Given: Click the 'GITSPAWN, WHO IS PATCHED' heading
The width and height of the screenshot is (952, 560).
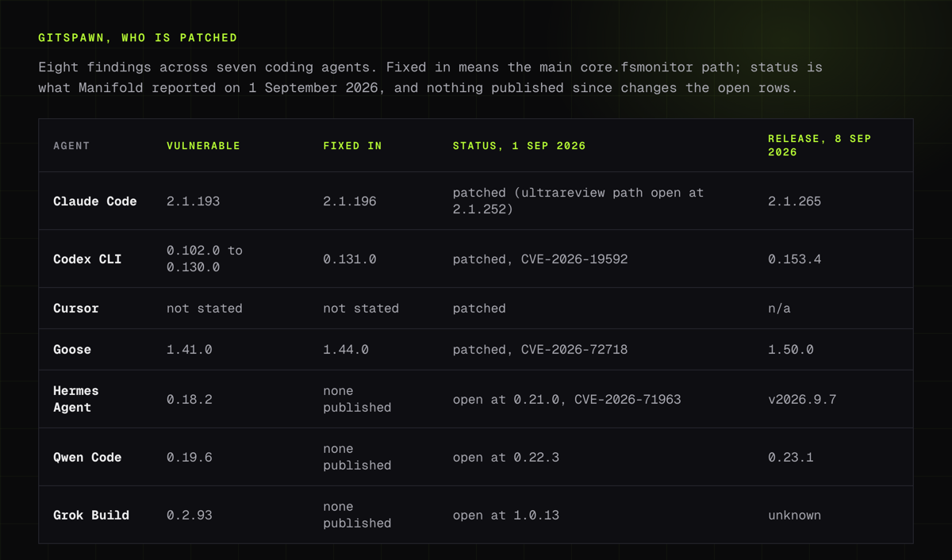Looking at the screenshot, I should [x=137, y=37].
